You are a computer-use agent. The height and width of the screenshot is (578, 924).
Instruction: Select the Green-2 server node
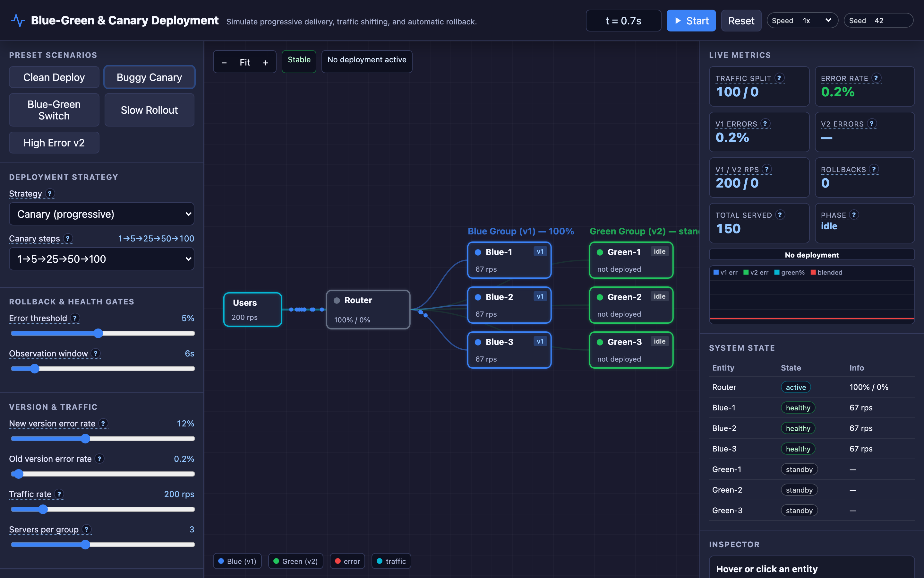point(631,305)
